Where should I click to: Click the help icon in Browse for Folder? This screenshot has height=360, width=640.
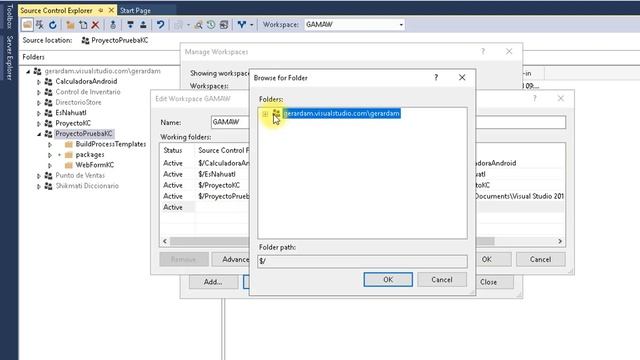click(x=436, y=77)
